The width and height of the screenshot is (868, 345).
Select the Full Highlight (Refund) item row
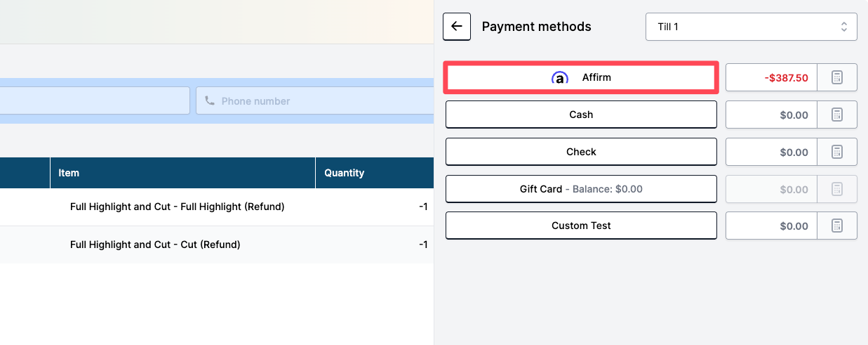[177, 207]
